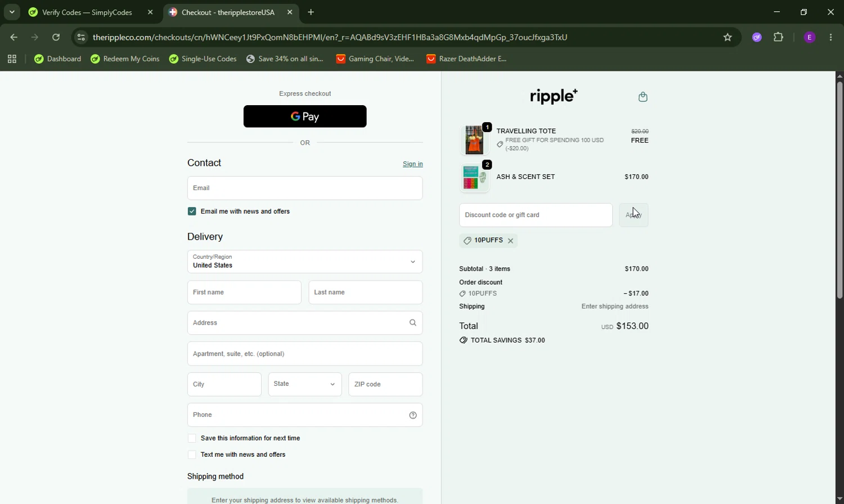The image size is (844, 504).
Task: Click the browser address bar URL
Action: (330, 38)
